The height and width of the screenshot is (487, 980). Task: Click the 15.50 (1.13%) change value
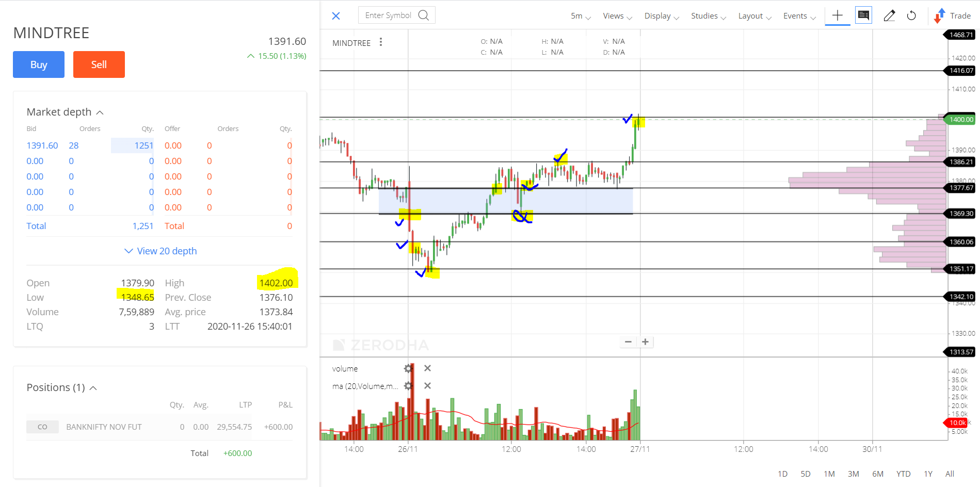282,56
